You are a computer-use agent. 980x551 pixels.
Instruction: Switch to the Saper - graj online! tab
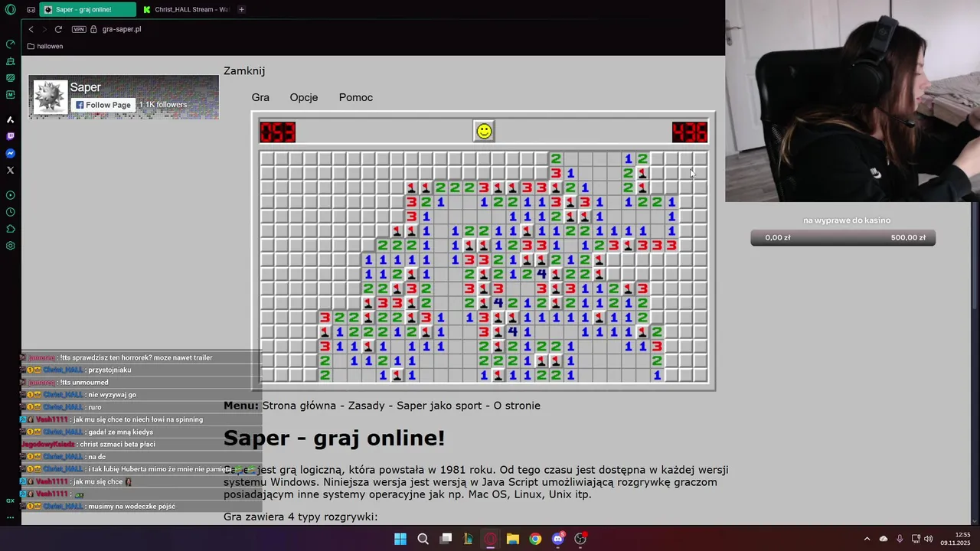pos(87,9)
